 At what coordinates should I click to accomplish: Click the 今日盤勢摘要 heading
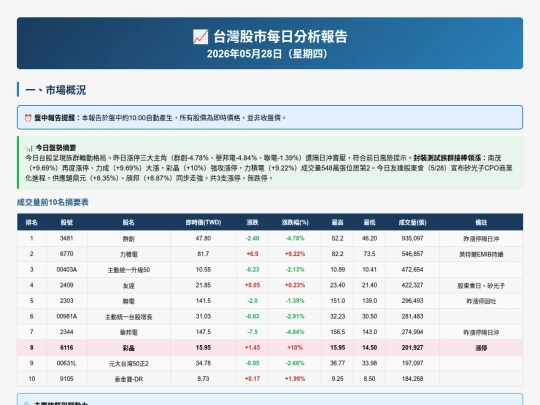tap(56, 148)
